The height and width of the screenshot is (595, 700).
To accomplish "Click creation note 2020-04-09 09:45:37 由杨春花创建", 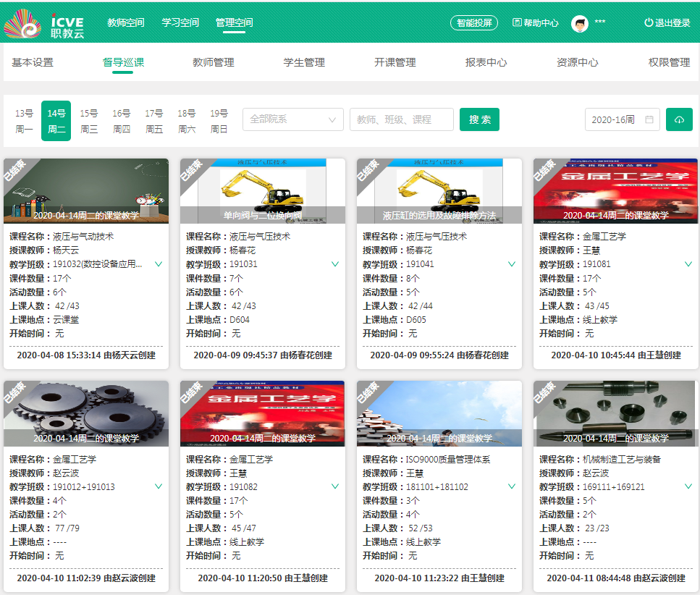I will pos(263,355).
